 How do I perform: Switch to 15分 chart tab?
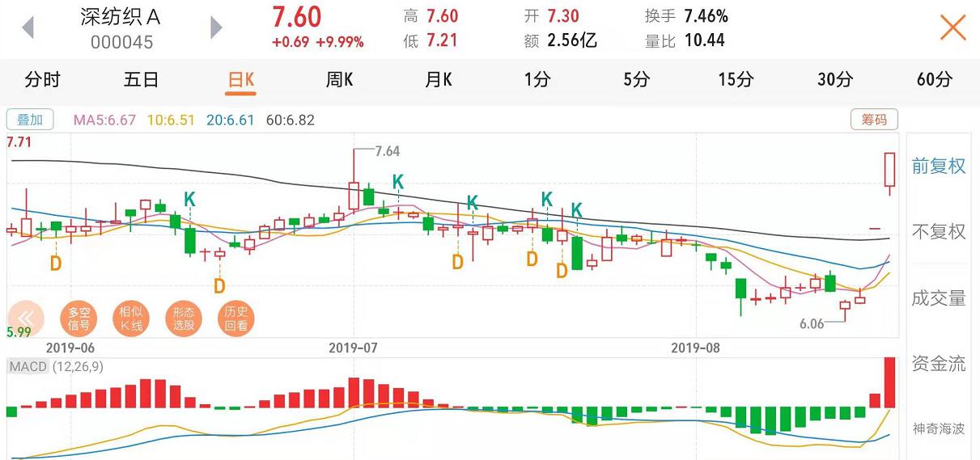pyautogui.click(x=736, y=79)
